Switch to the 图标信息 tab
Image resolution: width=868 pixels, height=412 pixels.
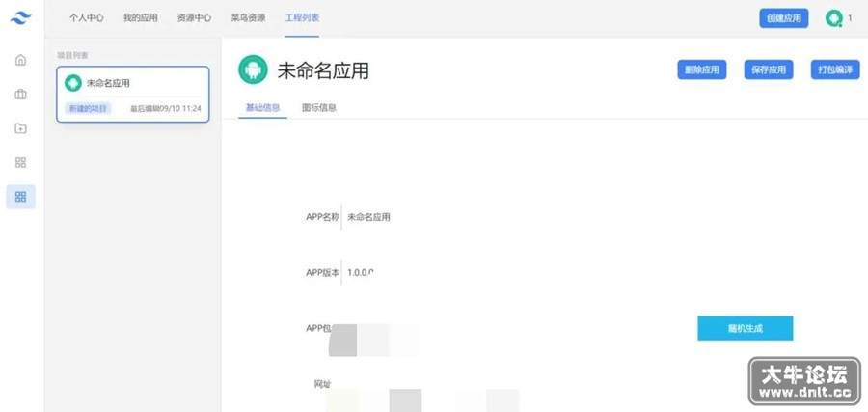click(319, 107)
